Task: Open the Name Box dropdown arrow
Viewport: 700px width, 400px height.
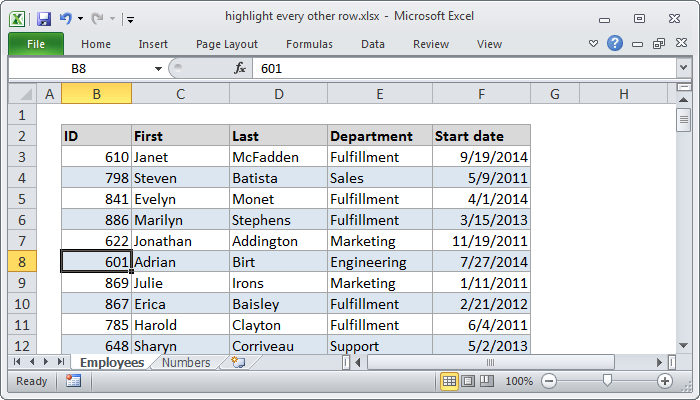Action: click(x=158, y=68)
